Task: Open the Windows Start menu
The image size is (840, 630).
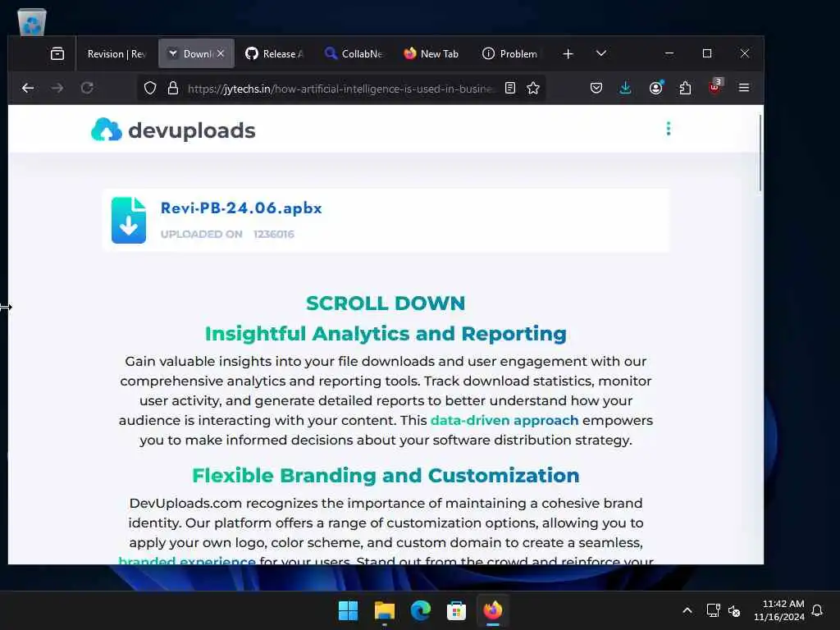Action: pos(348,610)
